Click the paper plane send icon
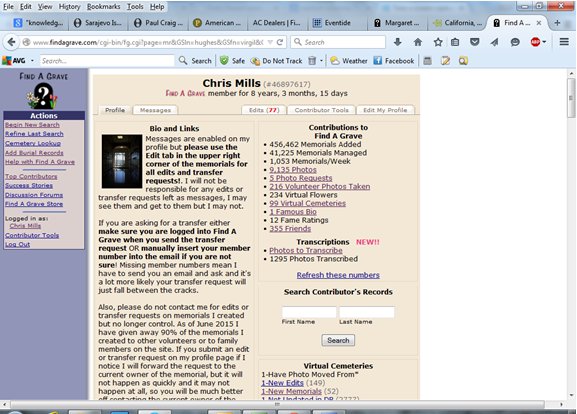 494,42
